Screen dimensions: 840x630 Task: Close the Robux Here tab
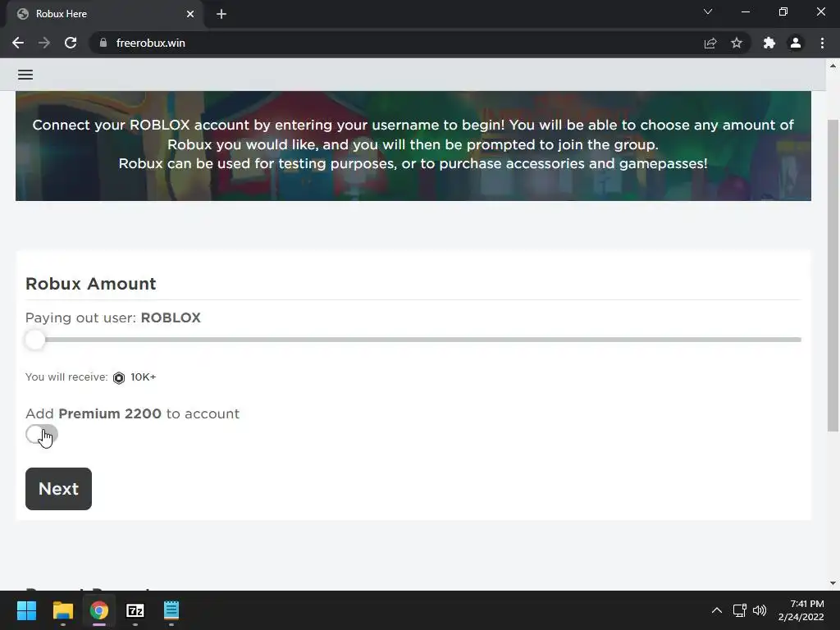[x=190, y=14]
